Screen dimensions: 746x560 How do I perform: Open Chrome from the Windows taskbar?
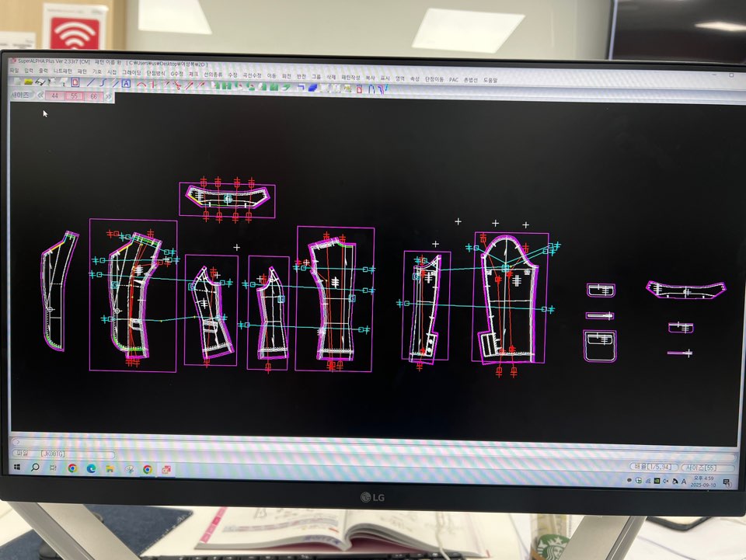click(x=72, y=468)
